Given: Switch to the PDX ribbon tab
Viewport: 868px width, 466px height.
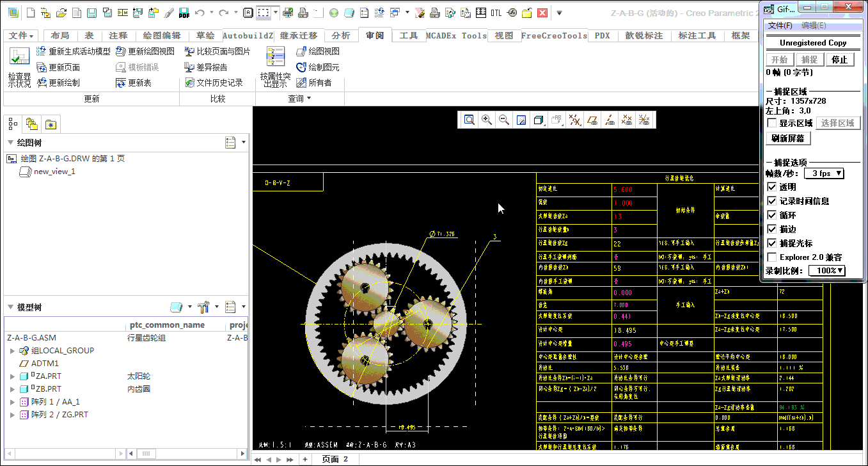Looking at the screenshot, I should coord(602,36).
